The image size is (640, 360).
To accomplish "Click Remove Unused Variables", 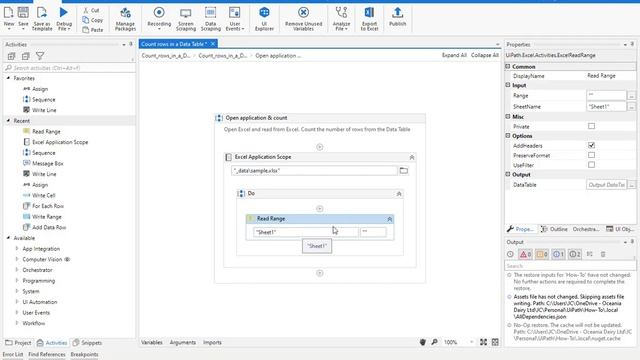I will (x=303, y=19).
